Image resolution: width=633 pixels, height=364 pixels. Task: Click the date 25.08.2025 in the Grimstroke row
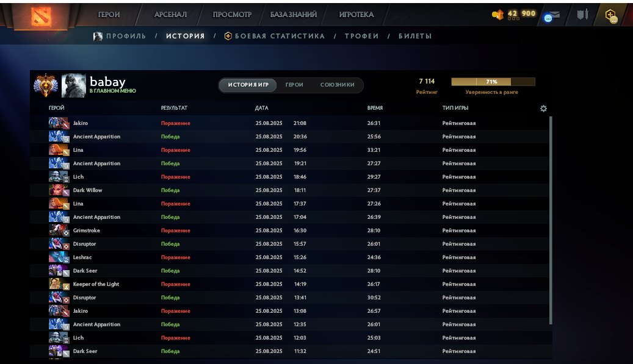click(269, 230)
